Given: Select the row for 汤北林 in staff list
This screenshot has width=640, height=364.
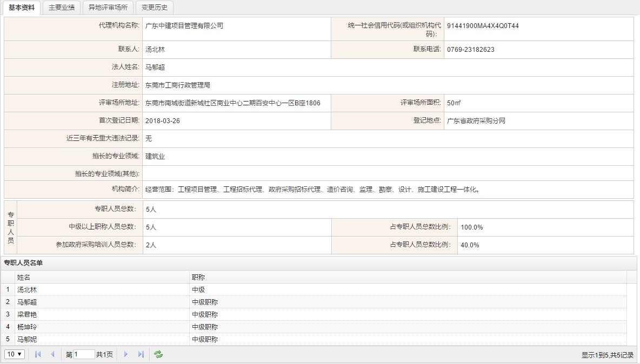Looking at the screenshot, I should point(314,290).
